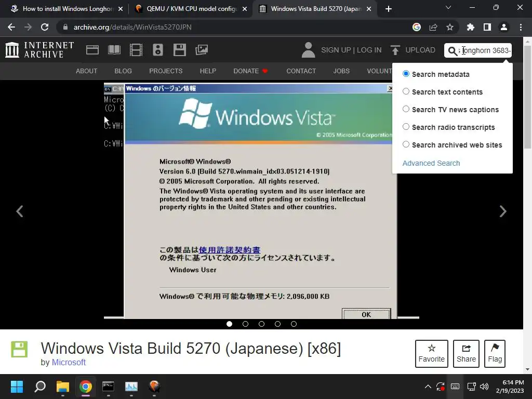Open the HELP menu item
The height and width of the screenshot is (399, 532).
[x=208, y=71]
